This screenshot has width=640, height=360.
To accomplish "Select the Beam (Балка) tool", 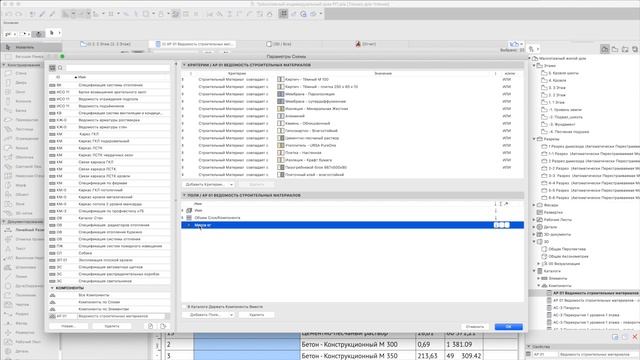I will [x=20, y=111].
